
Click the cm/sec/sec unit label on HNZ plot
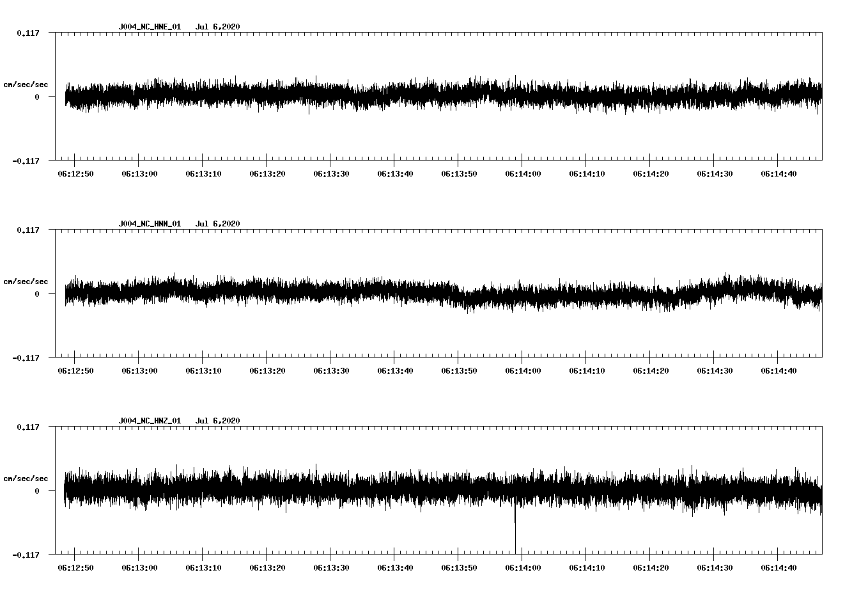click(x=26, y=478)
